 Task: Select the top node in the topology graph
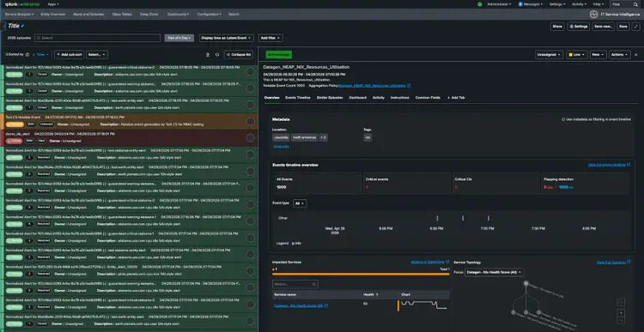pos(526,283)
